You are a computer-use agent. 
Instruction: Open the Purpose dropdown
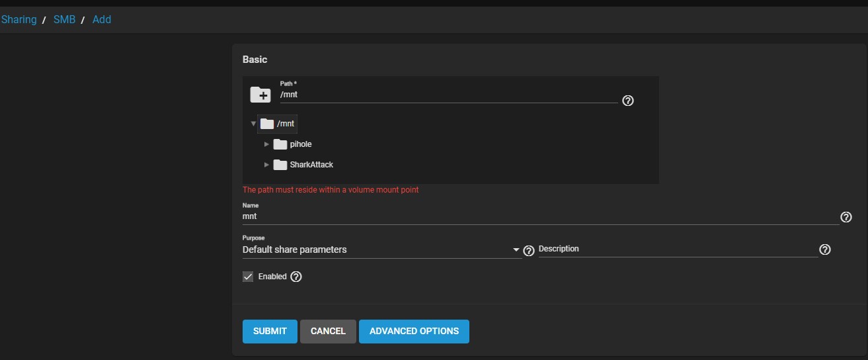(x=381, y=249)
